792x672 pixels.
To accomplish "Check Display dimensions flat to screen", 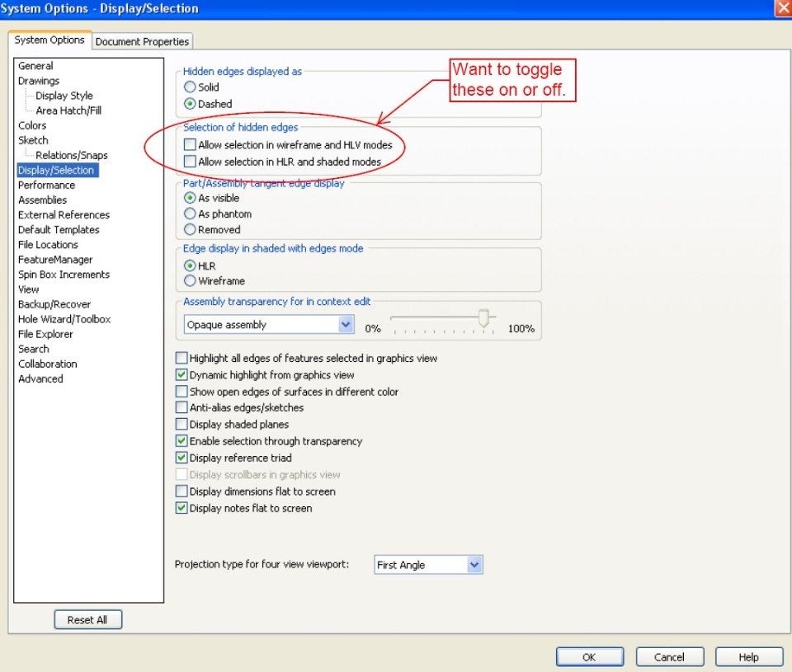I will point(181,491).
